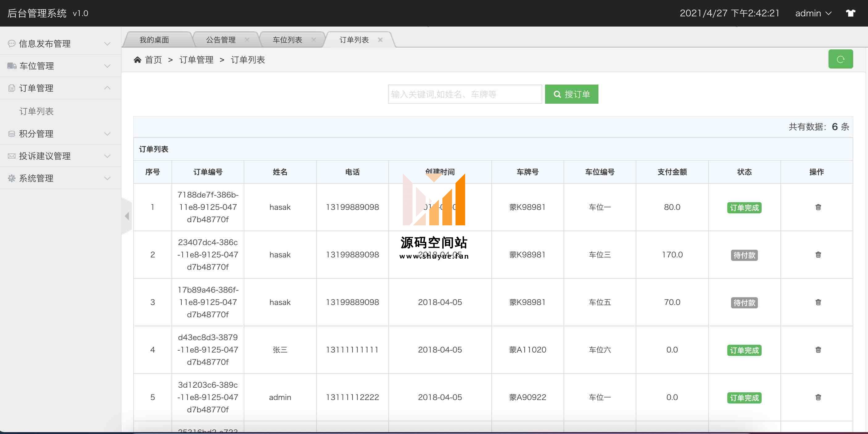Click the home icon in breadcrumb
Screen dimensions: 868x434
pos(137,60)
